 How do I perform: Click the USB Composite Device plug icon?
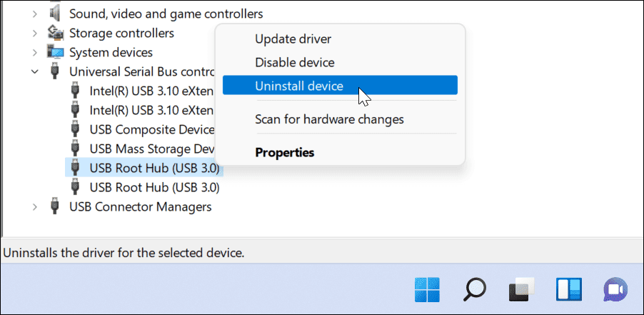coord(76,130)
